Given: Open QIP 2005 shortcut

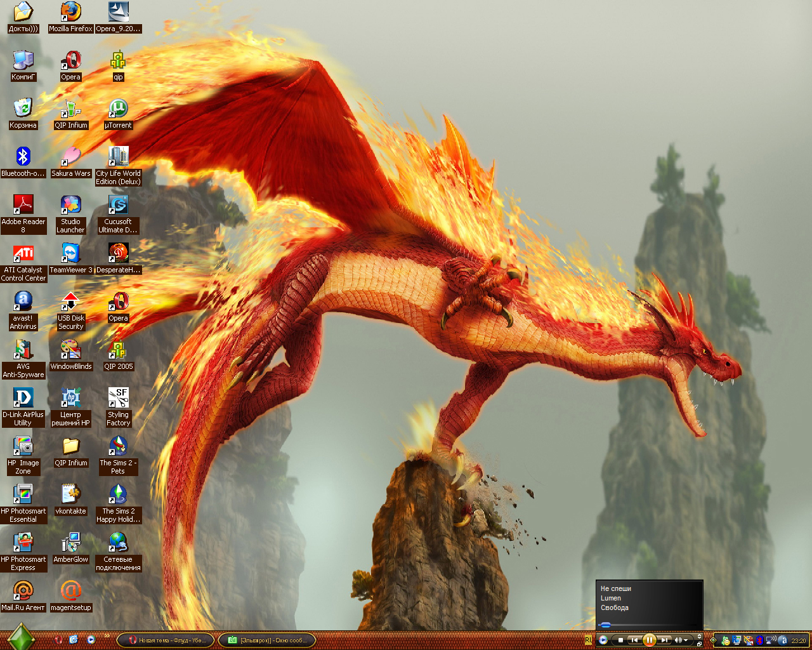Looking at the screenshot, I should coord(118,355).
